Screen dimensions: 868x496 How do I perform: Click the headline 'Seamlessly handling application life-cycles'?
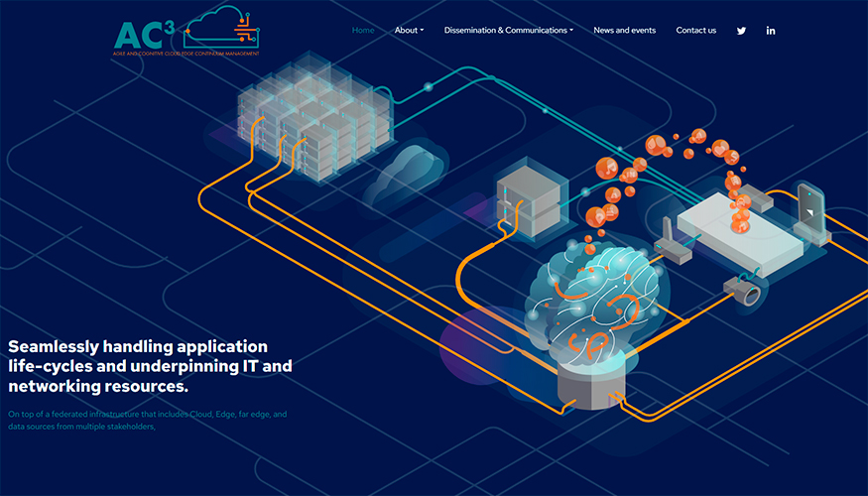click(150, 366)
